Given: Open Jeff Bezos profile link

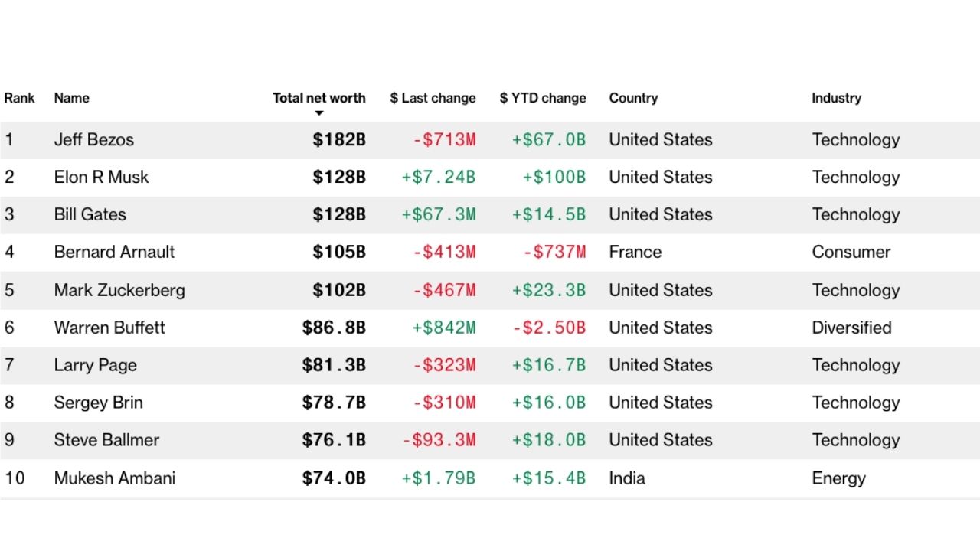Looking at the screenshot, I should pyautogui.click(x=93, y=140).
